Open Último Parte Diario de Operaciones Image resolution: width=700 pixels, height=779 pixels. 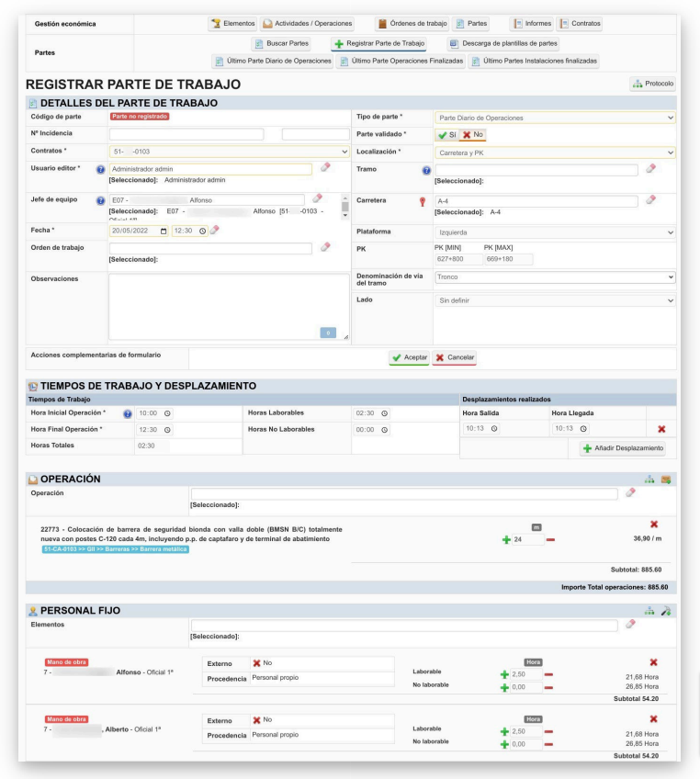(273, 62)
